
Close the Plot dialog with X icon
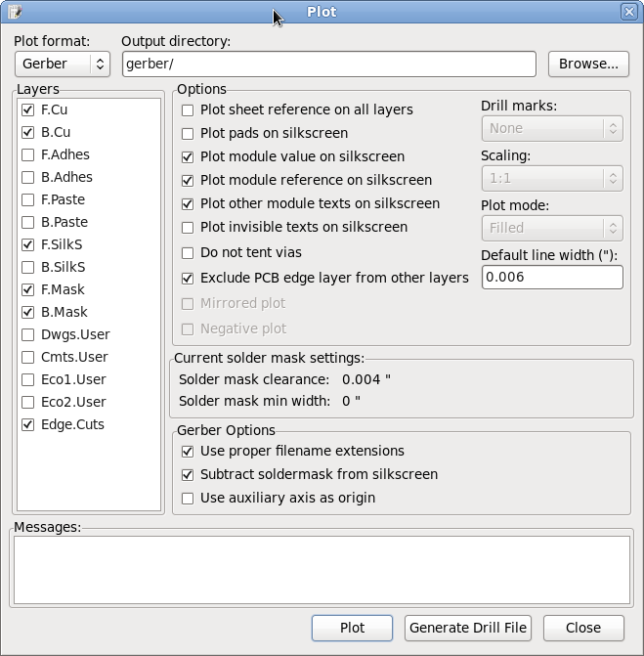[x=629, y=12]
